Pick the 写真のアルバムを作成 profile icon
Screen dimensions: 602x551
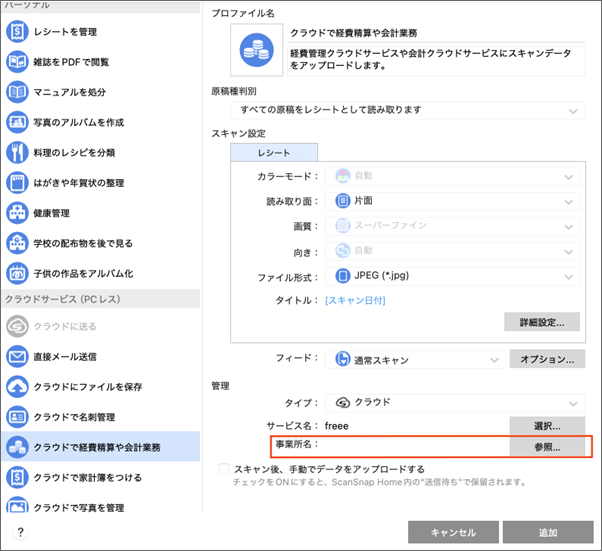pos(17,122)
